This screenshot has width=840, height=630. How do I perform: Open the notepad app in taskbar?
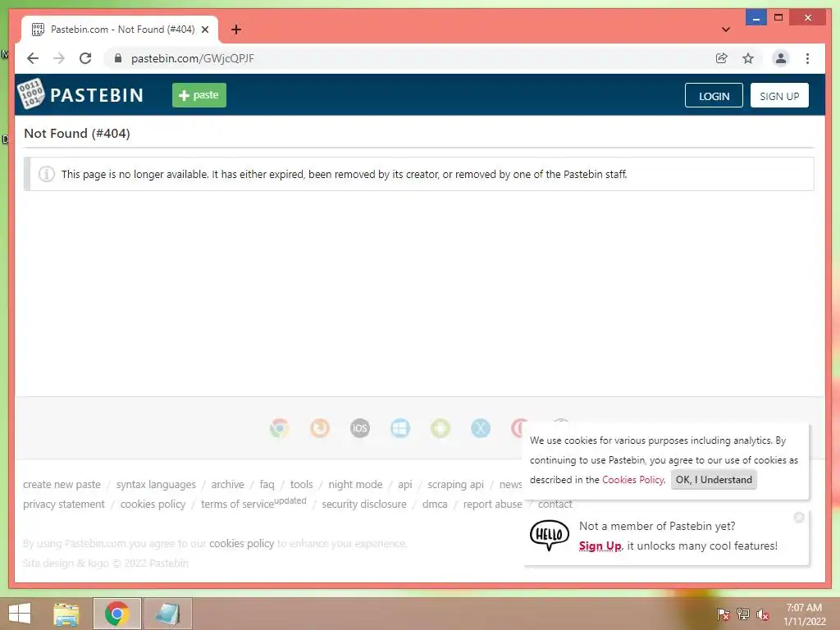click(167, 614)
